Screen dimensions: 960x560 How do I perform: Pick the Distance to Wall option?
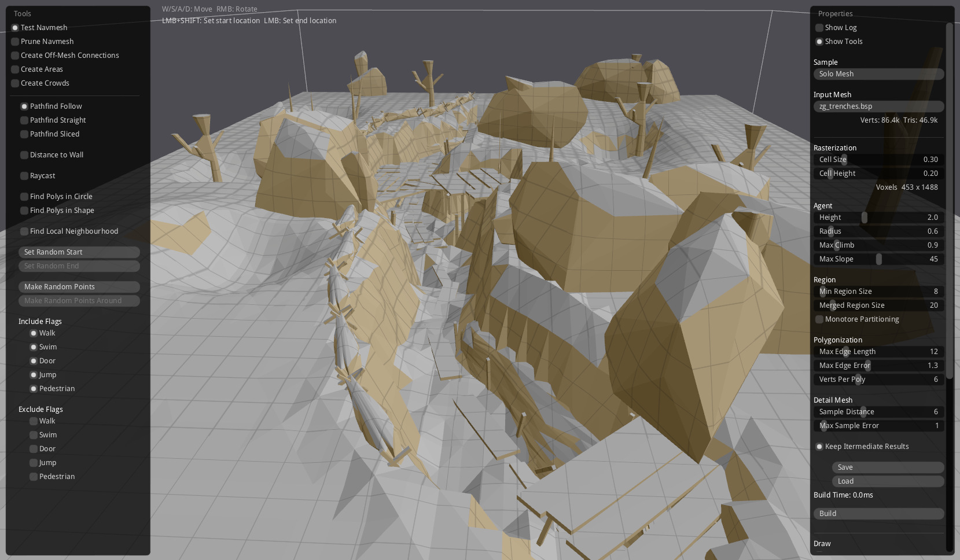click(24, 155)
